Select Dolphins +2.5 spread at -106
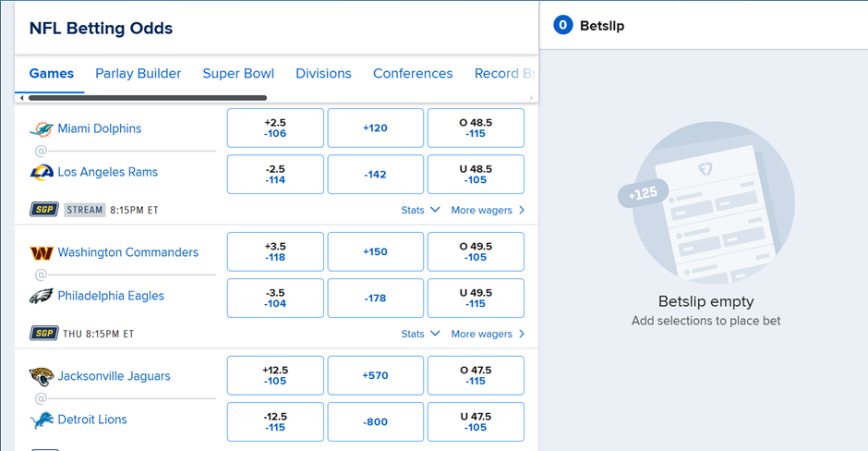 275,128
